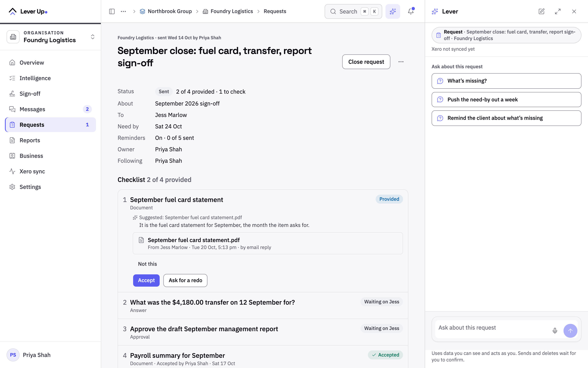Open the Request context chip in Lever
This screenshot has height=368, width=588.
coord(506,35)
